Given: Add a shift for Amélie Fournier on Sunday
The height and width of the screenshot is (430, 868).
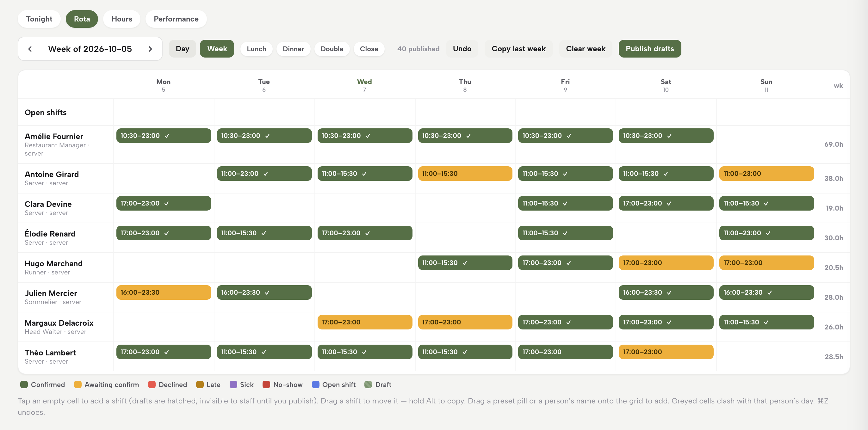Looking at the screenshot, I should point(766,144).
